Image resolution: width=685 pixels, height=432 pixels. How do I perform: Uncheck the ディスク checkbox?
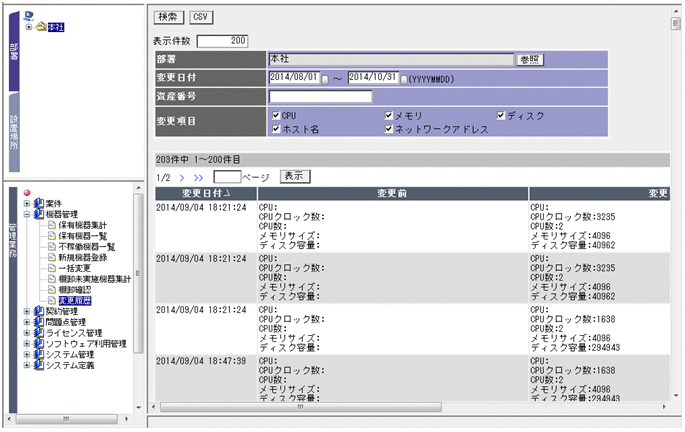(x=501, y=115)
